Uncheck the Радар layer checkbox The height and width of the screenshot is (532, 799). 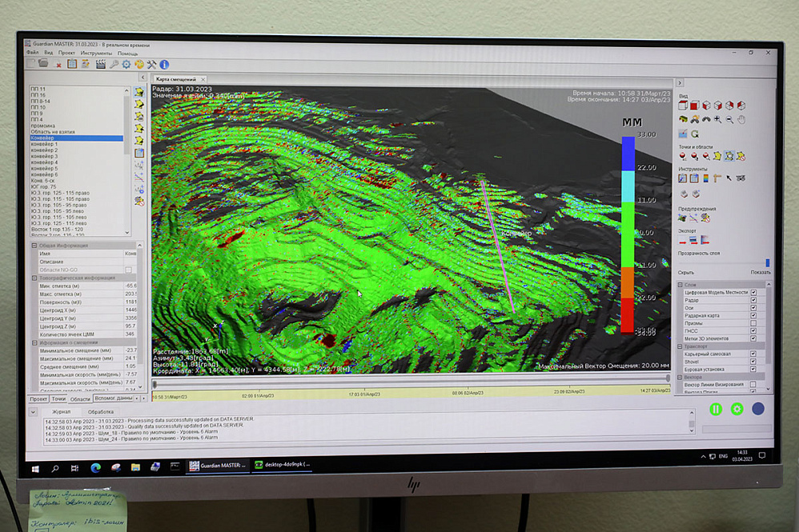point(753,300)
